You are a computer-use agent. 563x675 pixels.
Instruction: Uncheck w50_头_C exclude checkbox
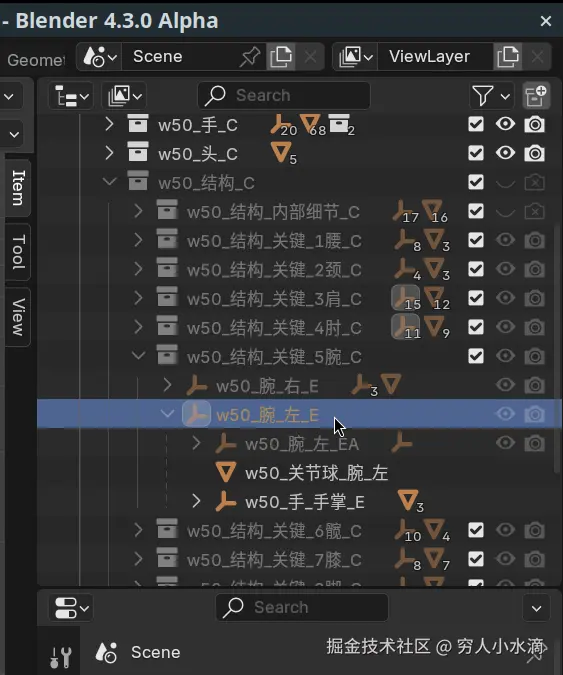click(476, 153)
